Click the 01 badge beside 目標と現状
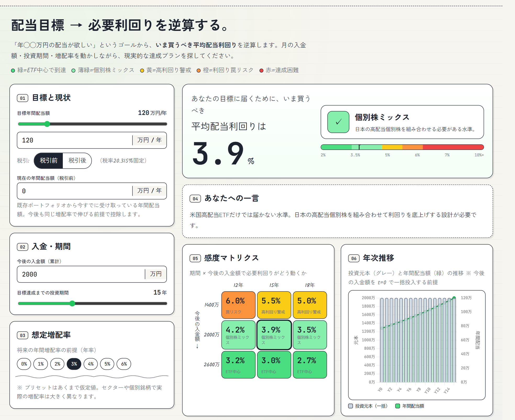Image resolution: width=515 pixels, height=420 pixels. point(22,98)
